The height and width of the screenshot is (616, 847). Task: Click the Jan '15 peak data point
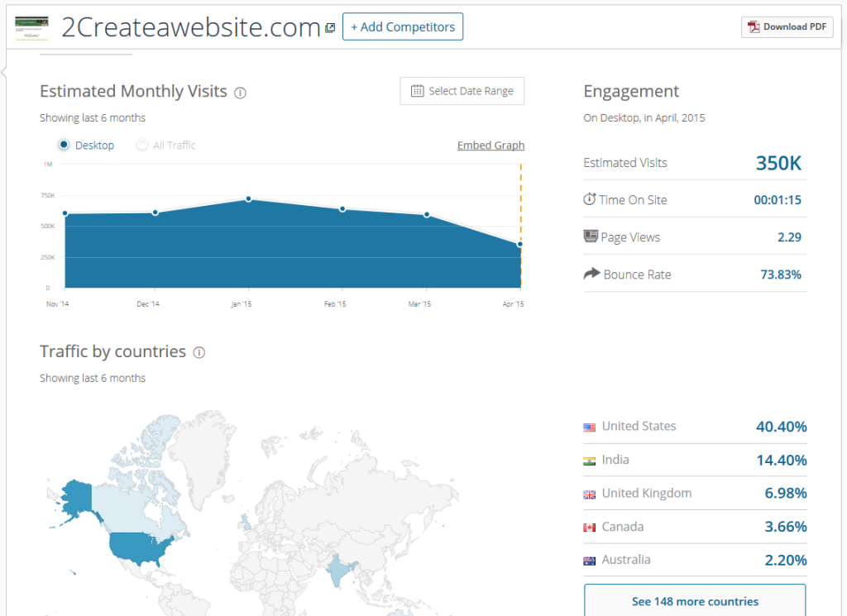coord(248,199)
